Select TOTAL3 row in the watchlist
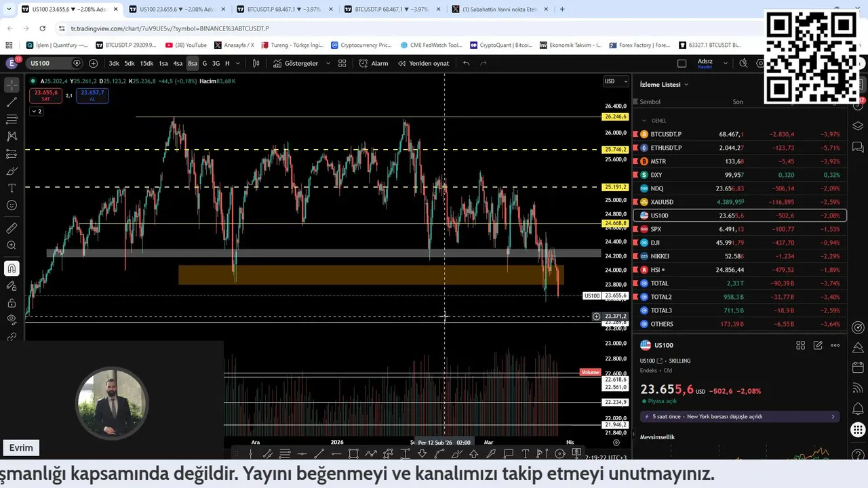This screenshot has width=868, height=488. [x=739, y=310]
